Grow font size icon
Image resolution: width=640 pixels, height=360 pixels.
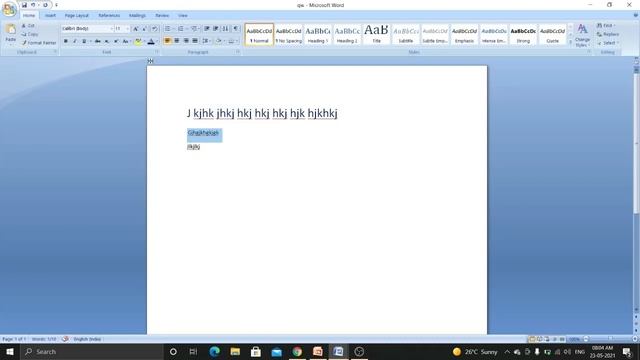136,29
